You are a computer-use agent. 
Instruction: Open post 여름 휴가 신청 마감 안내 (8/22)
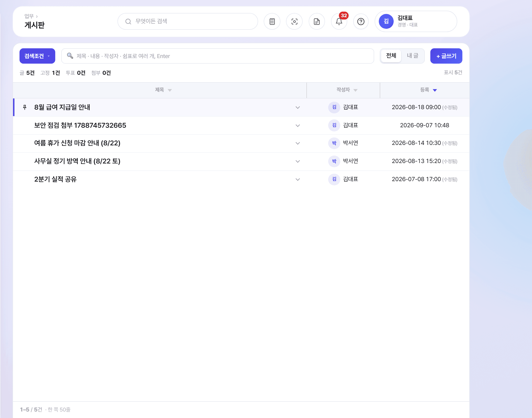click(77, 143)
